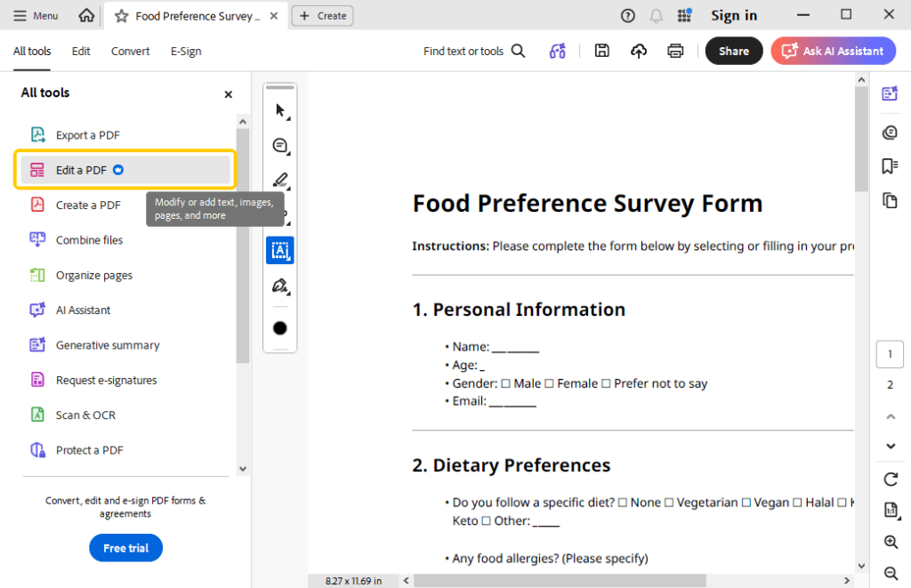
Task: Open the Convert tab
Action: pos(130,51)
